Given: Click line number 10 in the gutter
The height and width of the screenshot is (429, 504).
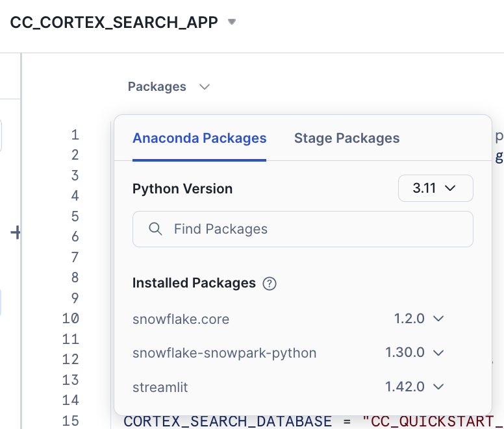Looking at the screenshot, I should [x=71, y=319].
